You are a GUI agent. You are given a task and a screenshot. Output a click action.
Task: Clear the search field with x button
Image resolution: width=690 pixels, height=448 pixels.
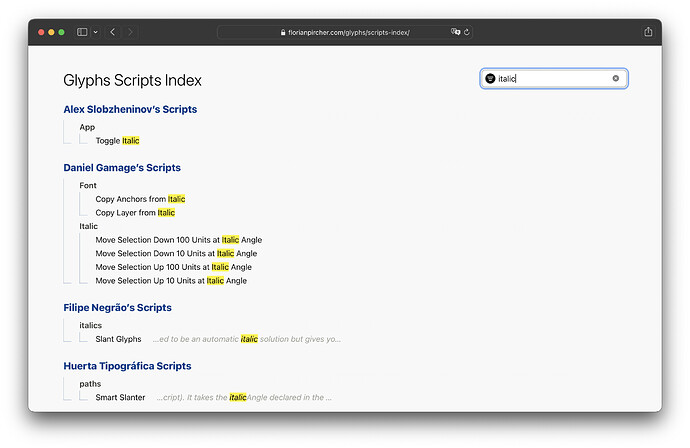(616, 78)
